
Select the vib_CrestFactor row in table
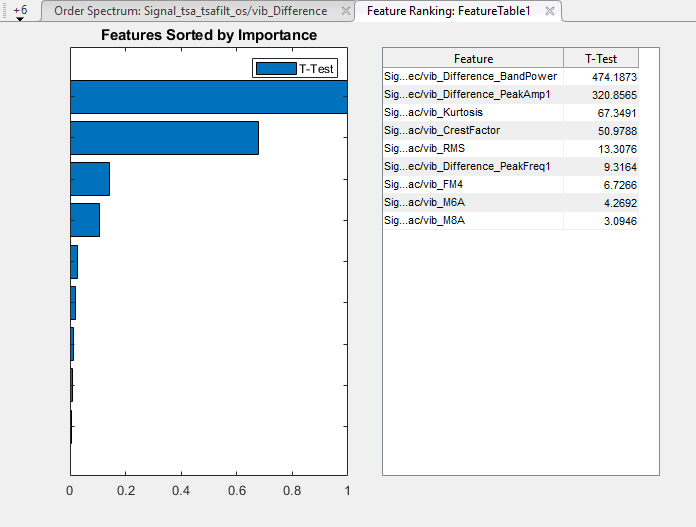(471, 130)
